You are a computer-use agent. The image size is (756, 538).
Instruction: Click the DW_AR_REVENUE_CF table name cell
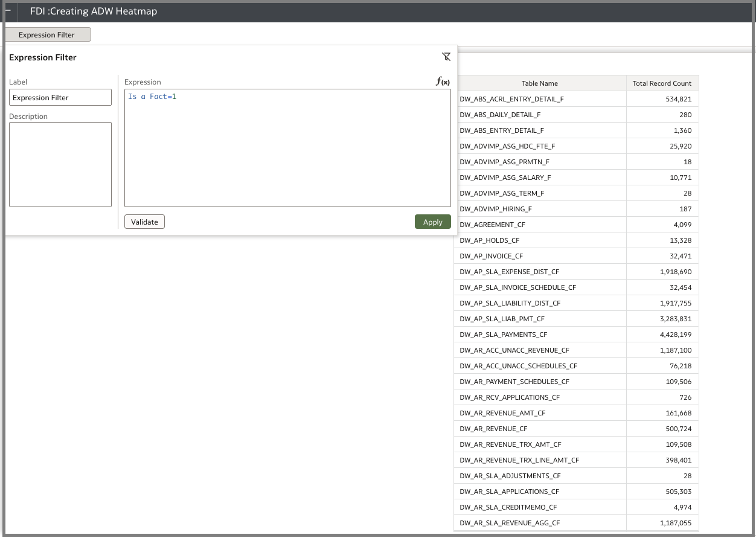pyautogui.click(x=493, y=429)
